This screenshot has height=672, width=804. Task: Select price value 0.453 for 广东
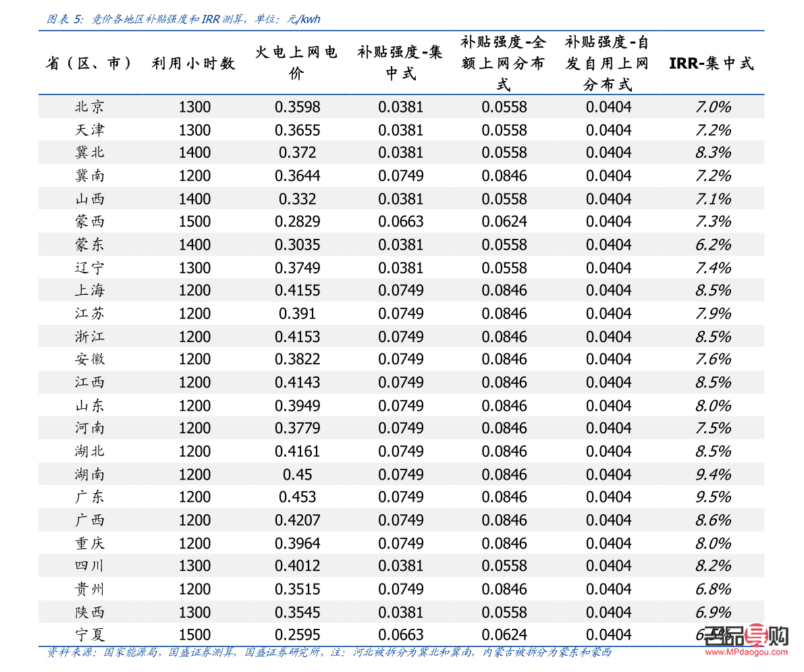coord(298,497)
